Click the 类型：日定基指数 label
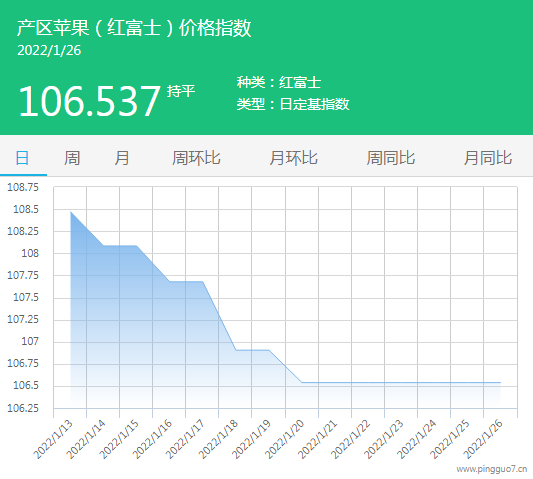This screenshot has width=533, height=479. pos(293,104)
